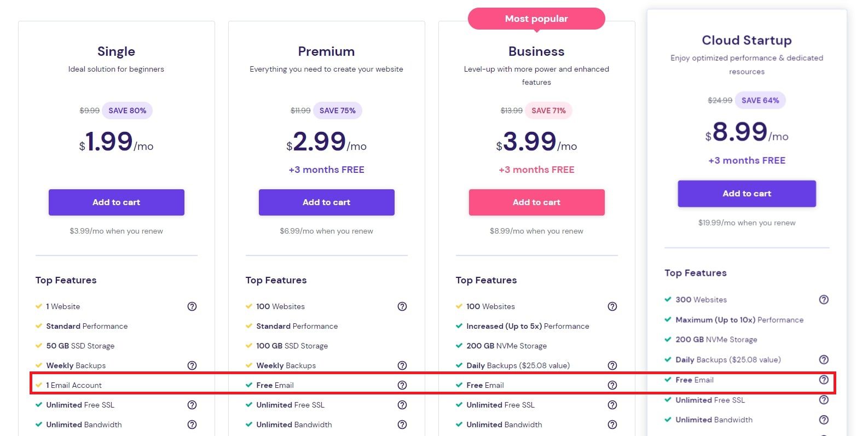This screenshot has height=436, width=868.
Task: Click checkmark beside 1 Email Account in Single
Action: [x=38, y=385]
